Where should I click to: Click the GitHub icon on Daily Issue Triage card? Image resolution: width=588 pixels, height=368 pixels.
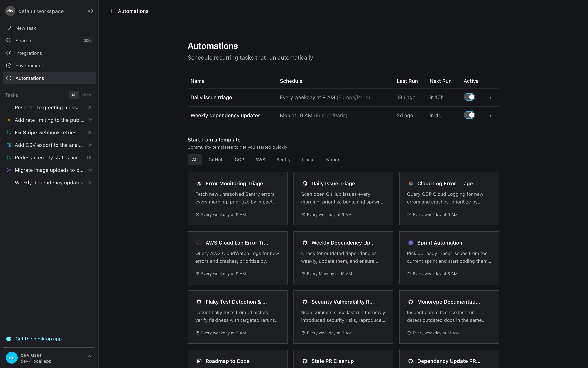pos(305,183)
